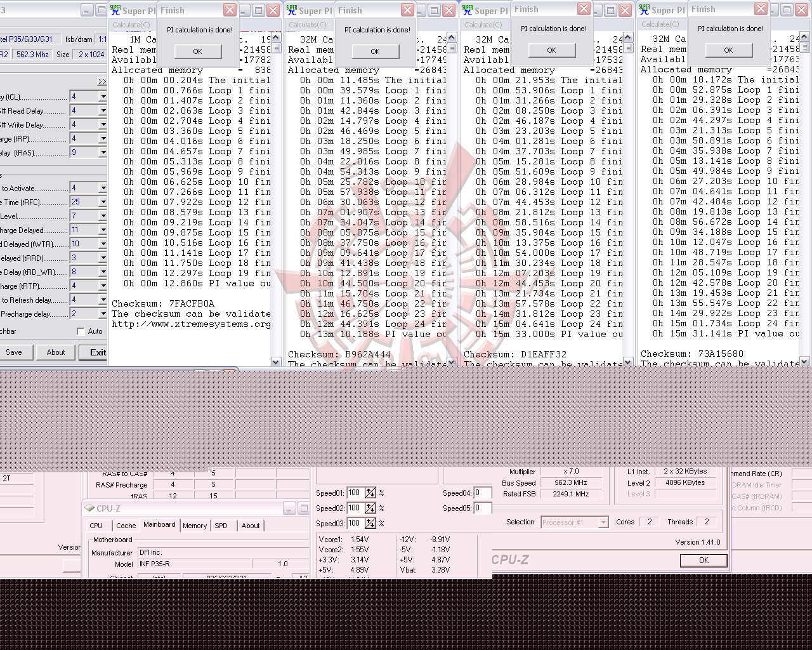Open the (tRTP) dropdown
Screen dimensions: 812x650
(103, 286)
